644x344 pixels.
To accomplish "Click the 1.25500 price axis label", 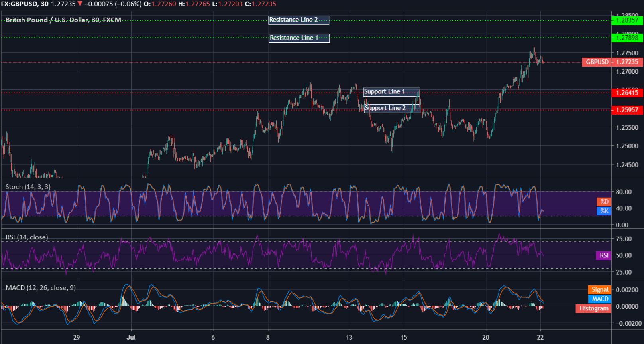I will tap(627, 128).
